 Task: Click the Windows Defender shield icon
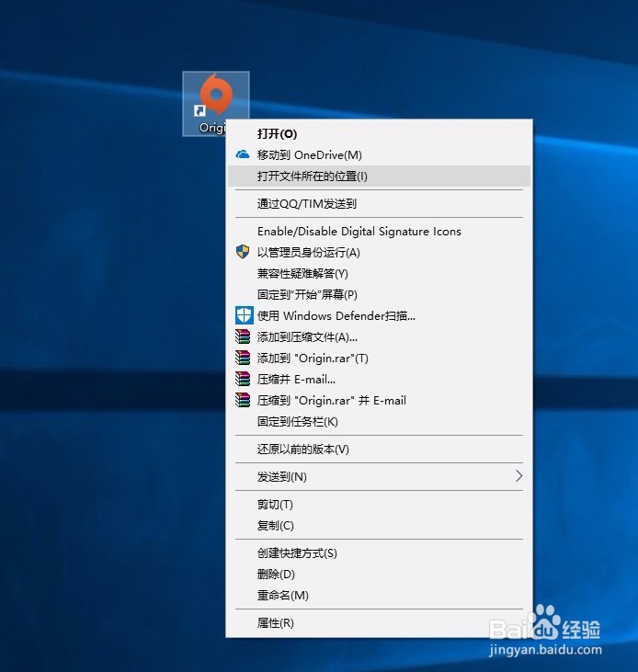(244, 316)
